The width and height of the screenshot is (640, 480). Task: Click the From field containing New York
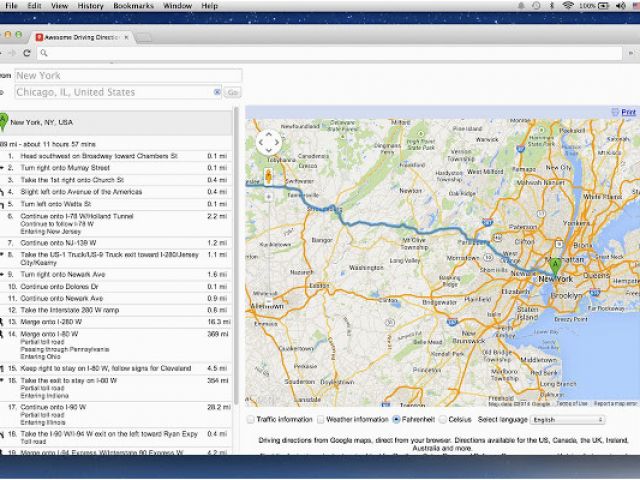coord(128,76)
